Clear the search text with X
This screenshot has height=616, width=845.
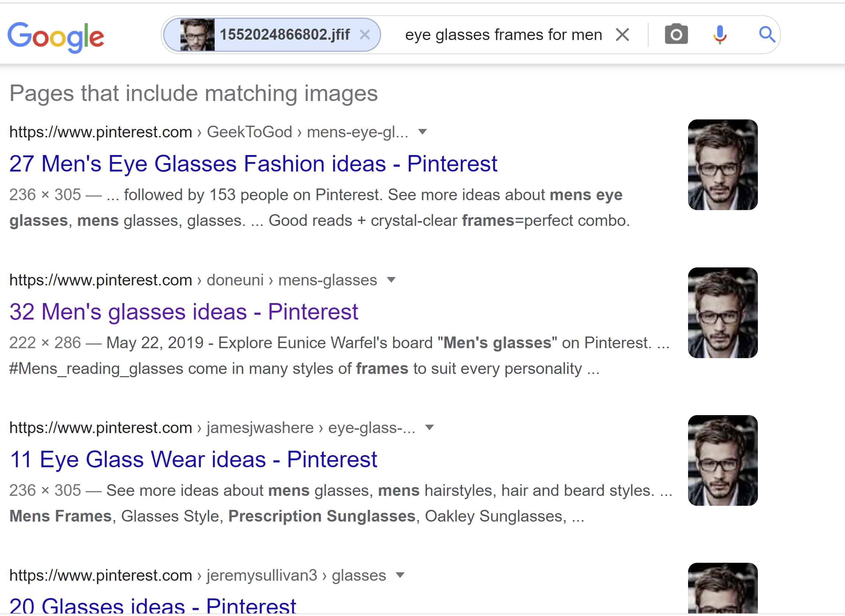coord(622,35)
